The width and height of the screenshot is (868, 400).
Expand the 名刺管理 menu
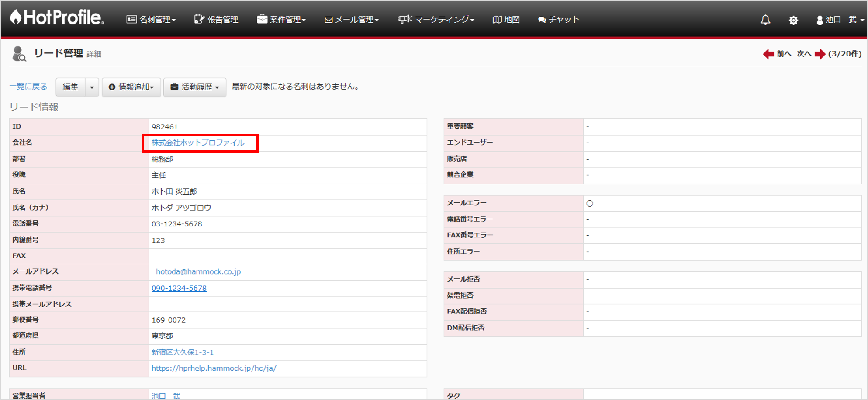[151, 20]
